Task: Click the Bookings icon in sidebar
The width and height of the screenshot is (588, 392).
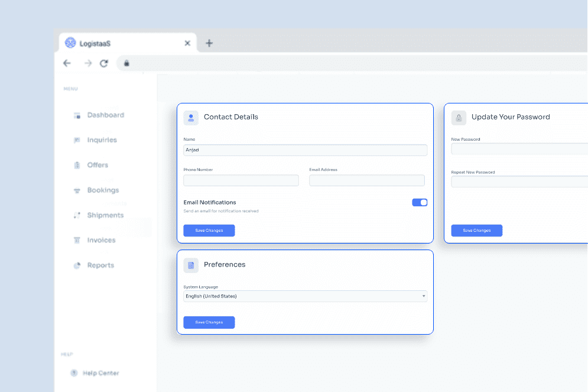Action: coord(77,190)
